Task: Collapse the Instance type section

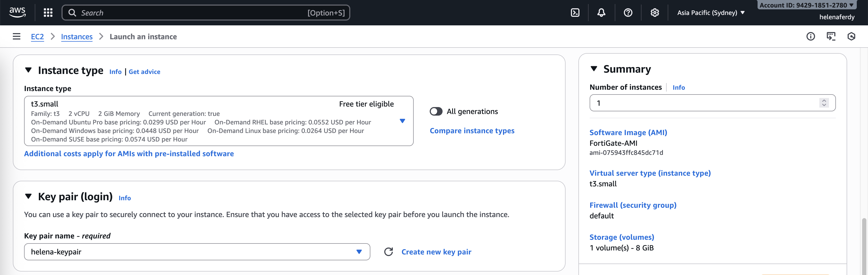Action: coord(28,70)
